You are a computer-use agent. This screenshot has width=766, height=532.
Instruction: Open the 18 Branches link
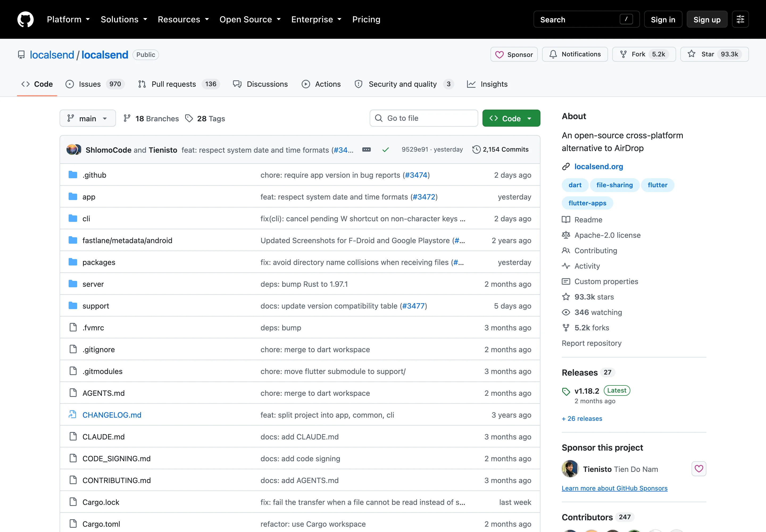[x=151, y=118]
